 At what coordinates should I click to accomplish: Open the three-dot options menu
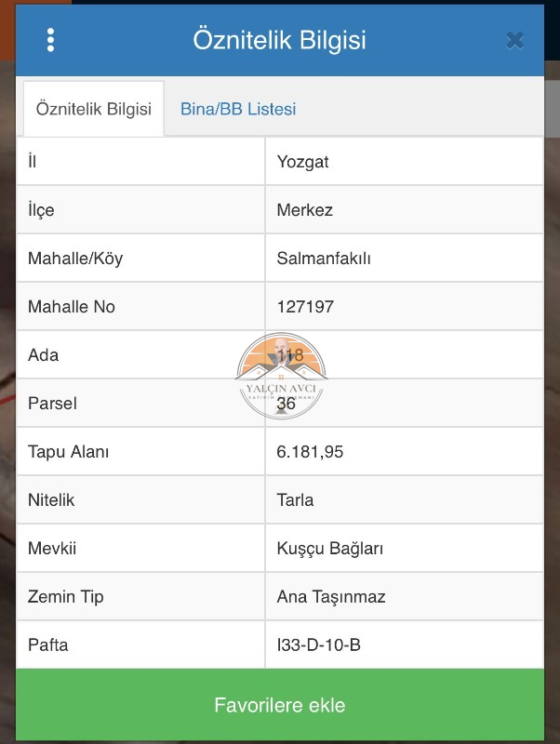point(50,40)
